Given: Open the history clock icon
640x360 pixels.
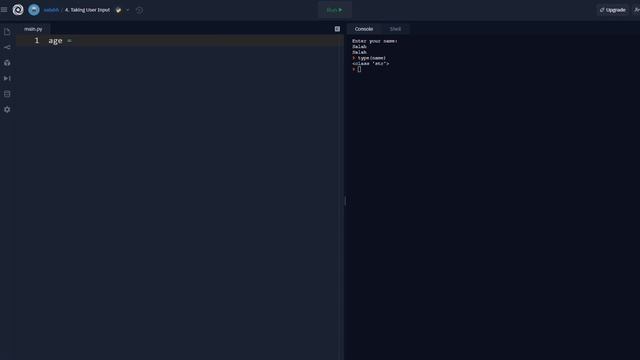Looking at the screenshot, I should tap(140, 10).
